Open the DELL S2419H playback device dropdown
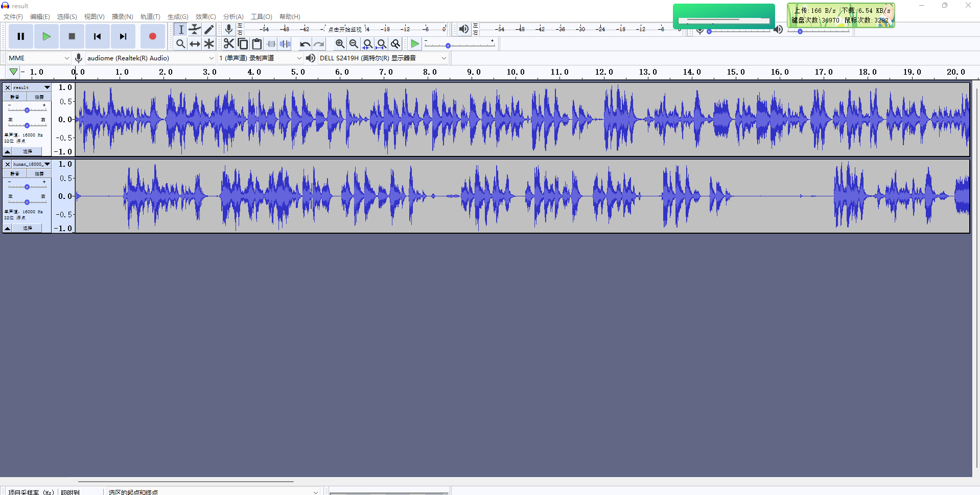The height and width of the screenshot is (495, 980). click(x=383, y=58)
